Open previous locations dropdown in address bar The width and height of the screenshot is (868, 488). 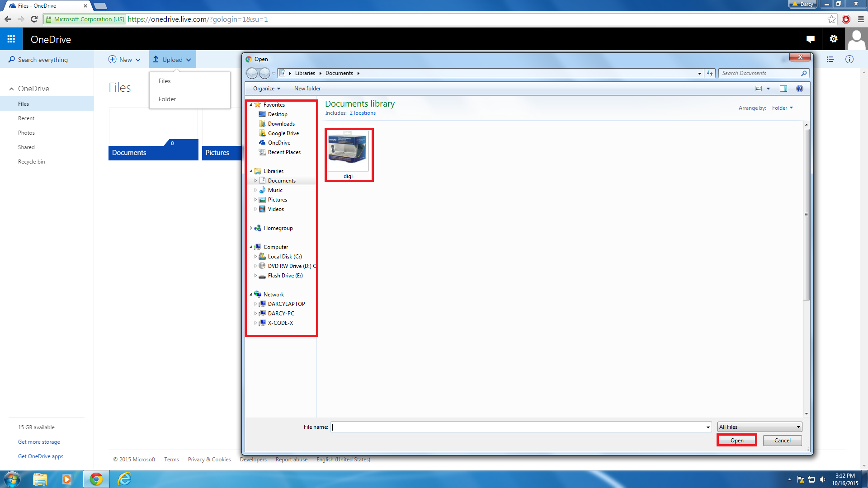(x=699, y=73)
